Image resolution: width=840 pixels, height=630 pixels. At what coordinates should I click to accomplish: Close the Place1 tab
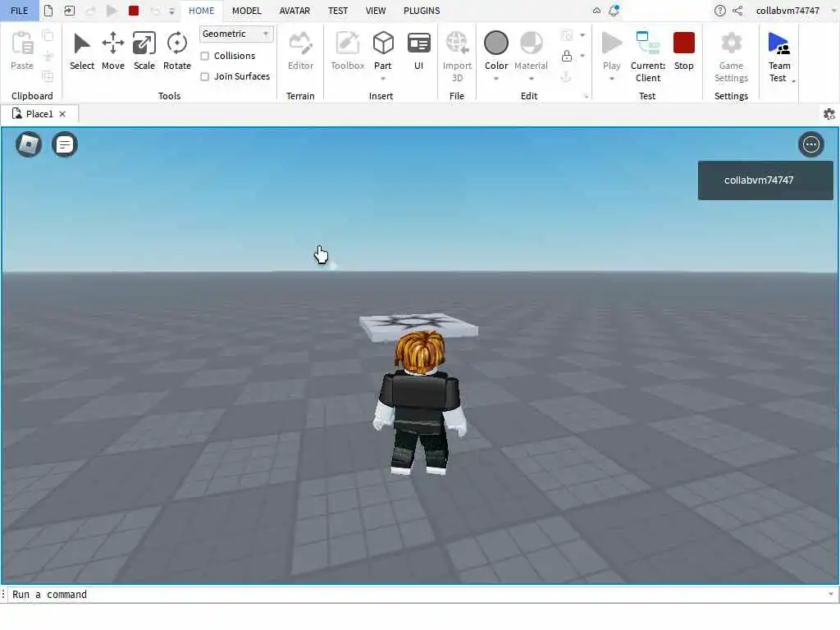[x=62, y=114]
